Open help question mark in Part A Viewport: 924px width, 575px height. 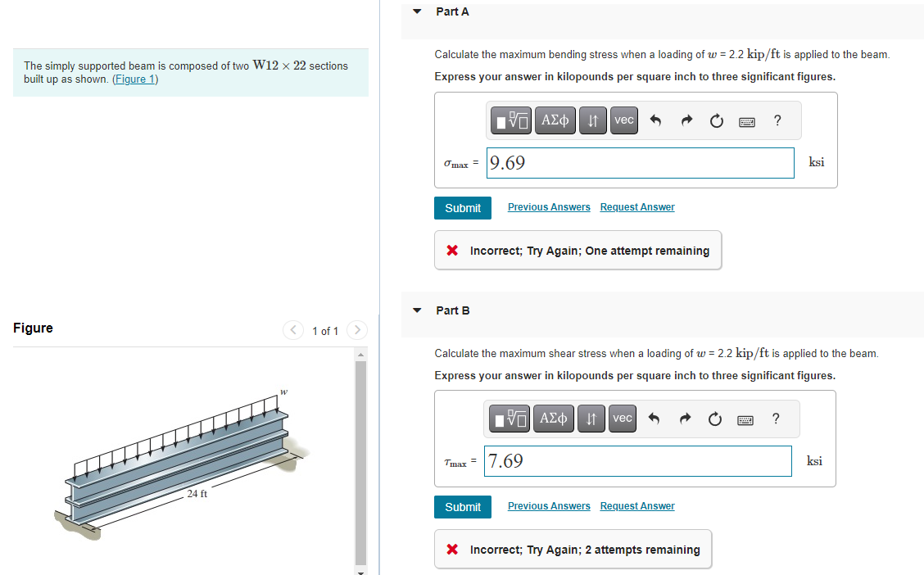tap(777, 120)
